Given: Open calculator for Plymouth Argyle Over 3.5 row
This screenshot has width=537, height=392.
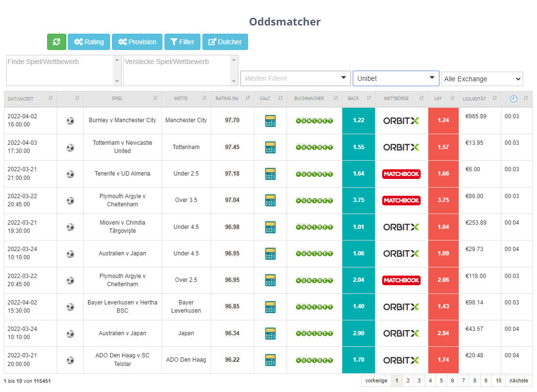Looking at the screenshot, I should tap(270, 201).
